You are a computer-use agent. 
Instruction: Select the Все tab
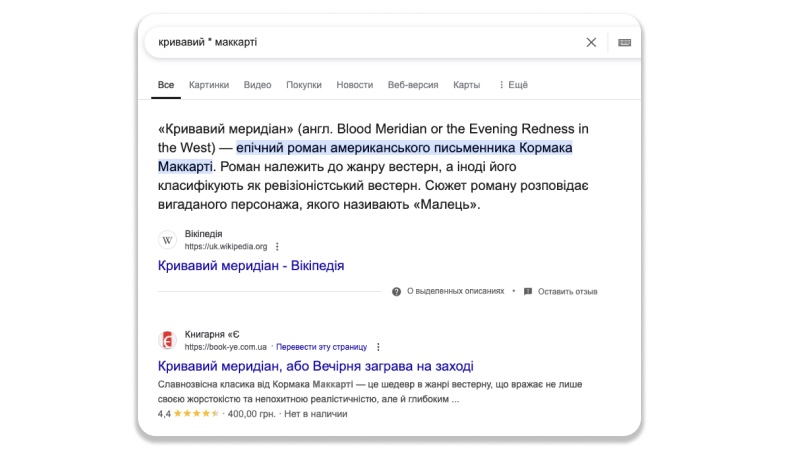pos(166,85)
